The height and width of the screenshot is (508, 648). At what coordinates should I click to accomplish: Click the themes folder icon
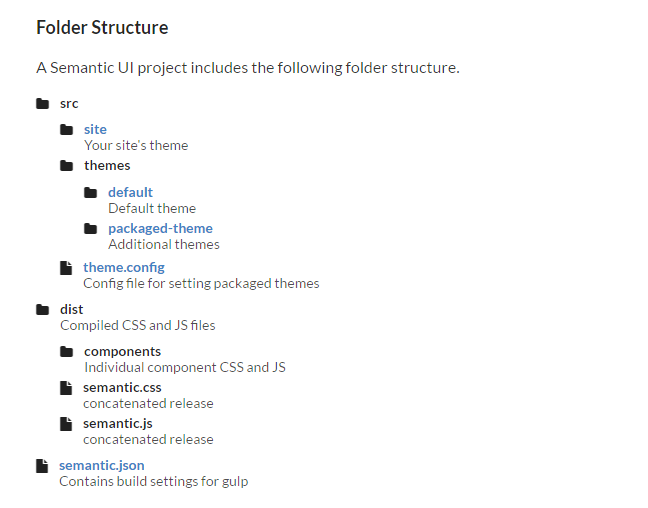tap(66, 165)
